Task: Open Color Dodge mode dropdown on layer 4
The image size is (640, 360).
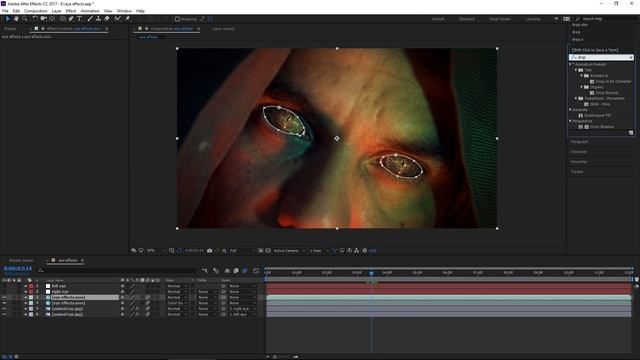Action: (178, 303)
